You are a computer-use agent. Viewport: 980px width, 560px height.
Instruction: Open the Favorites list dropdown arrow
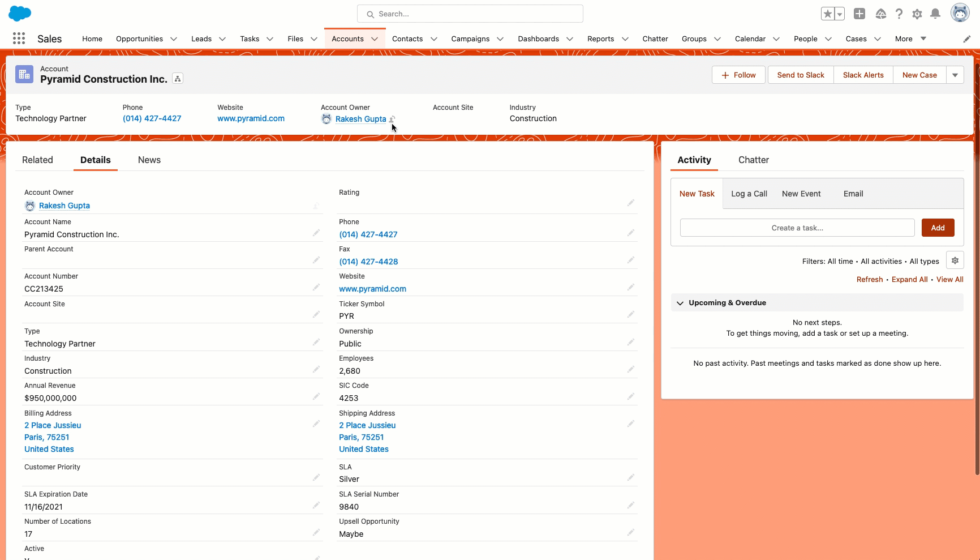point(840,14)
